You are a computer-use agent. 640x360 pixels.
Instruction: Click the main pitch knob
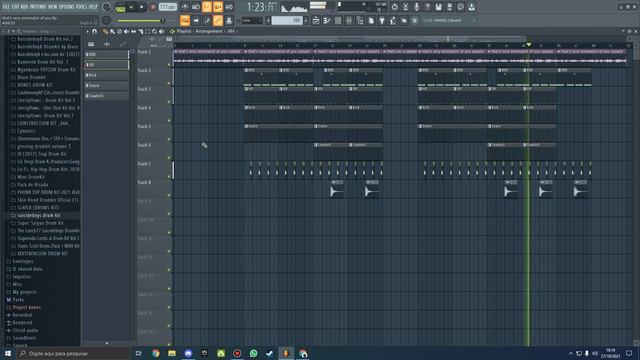tap(106, 20)
